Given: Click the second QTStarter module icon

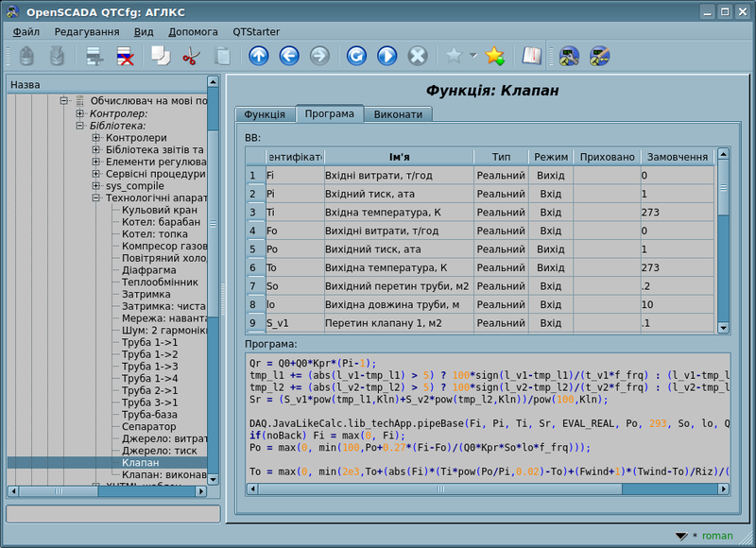Looking at the screenshot, I should click(x=600, y=56).
